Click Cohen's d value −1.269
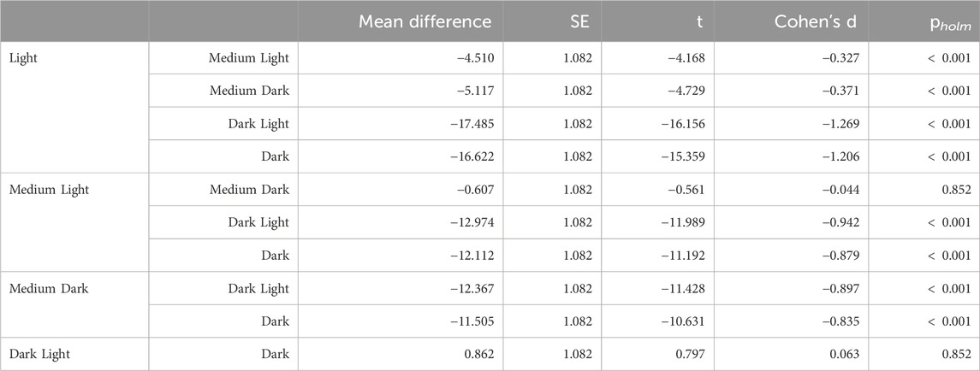Image resolution: width=980 pixels, height=371 pixels. pos(842,124)
